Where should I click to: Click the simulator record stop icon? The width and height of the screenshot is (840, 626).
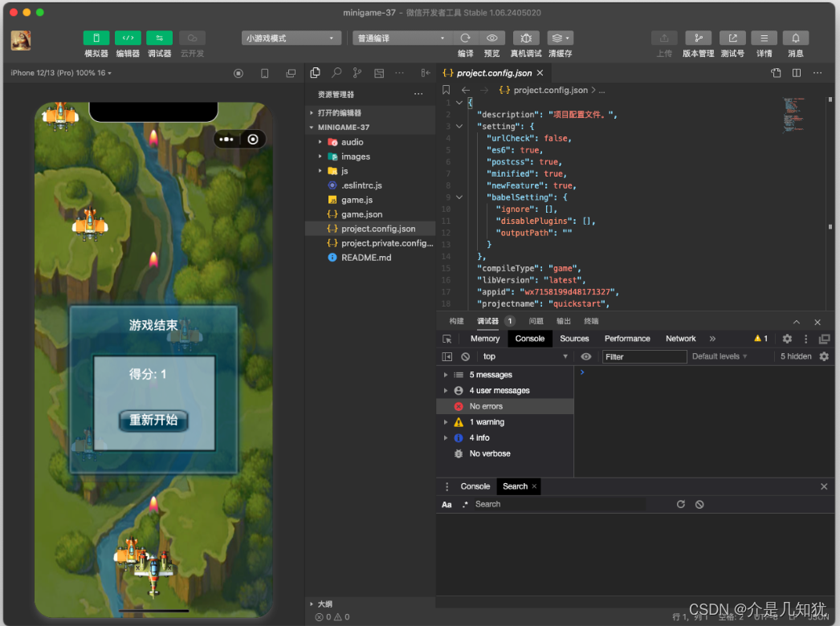239,73
